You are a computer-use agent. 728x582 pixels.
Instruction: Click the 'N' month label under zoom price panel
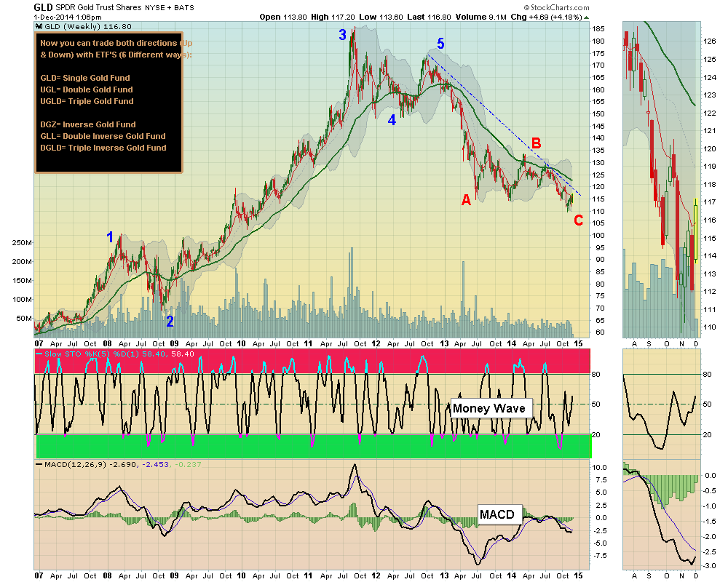coord(681,343)
